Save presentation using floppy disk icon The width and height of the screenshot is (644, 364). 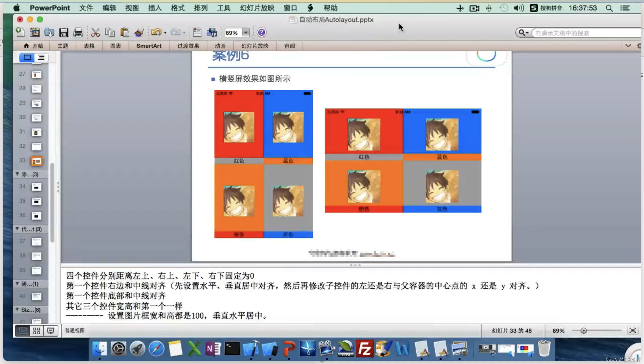(64, 33)
